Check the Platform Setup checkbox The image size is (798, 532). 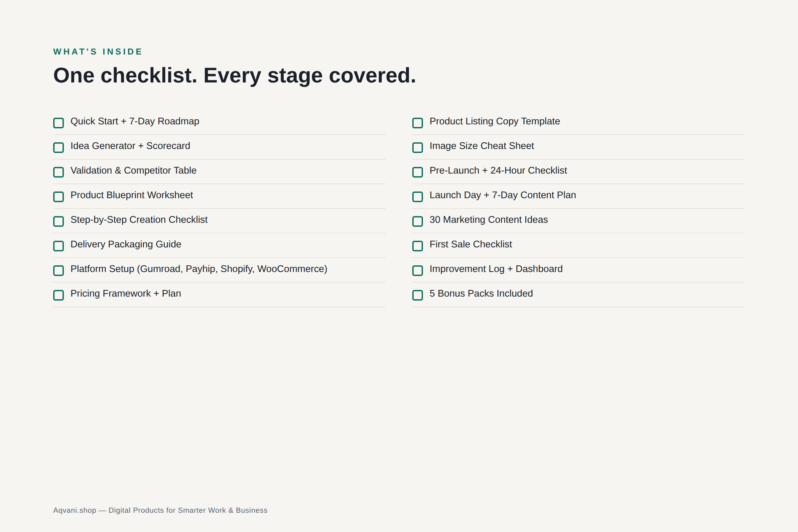click(x=59, y=270)
